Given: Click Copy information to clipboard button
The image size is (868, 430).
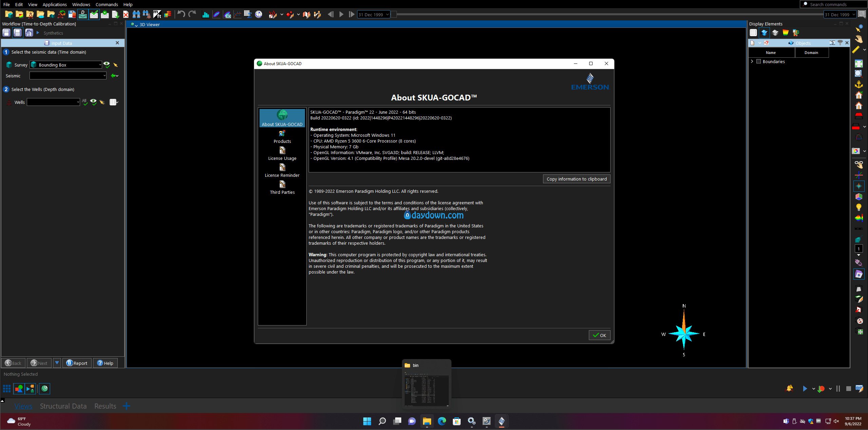Looking at the screenshot, I should (576, 179).
